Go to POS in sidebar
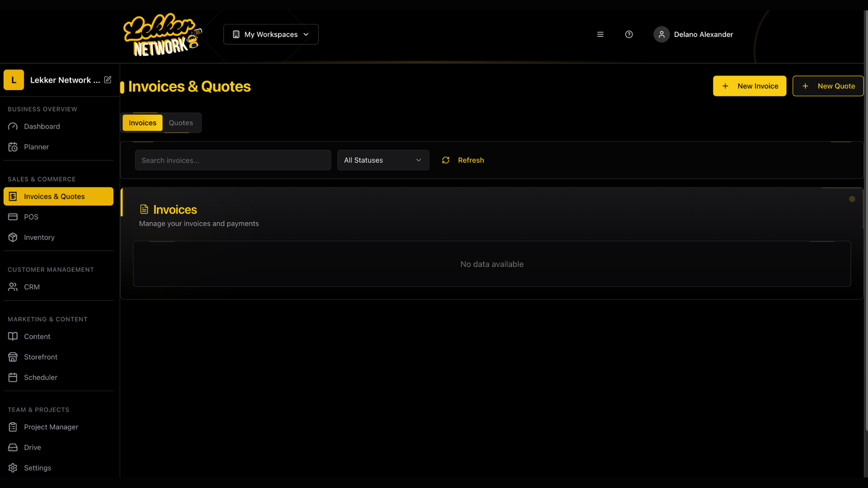This screenshot has width=868, height=488. coord(31,217)
